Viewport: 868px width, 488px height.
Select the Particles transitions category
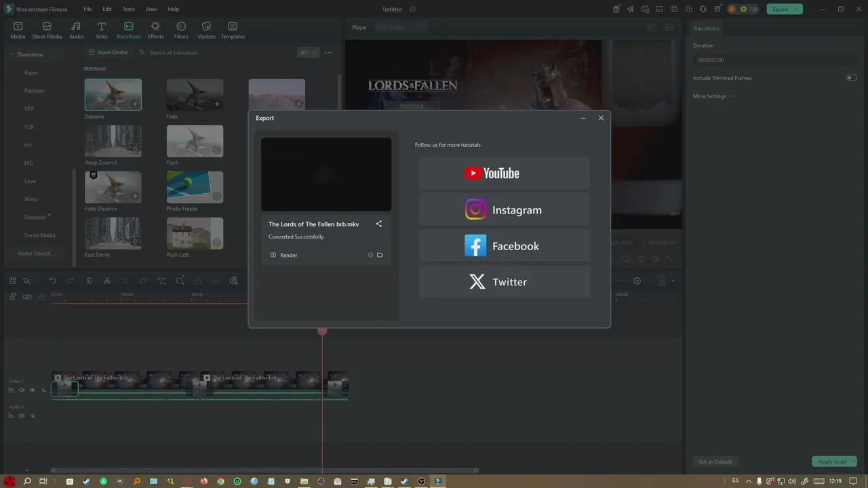click(x=34, y=91)
